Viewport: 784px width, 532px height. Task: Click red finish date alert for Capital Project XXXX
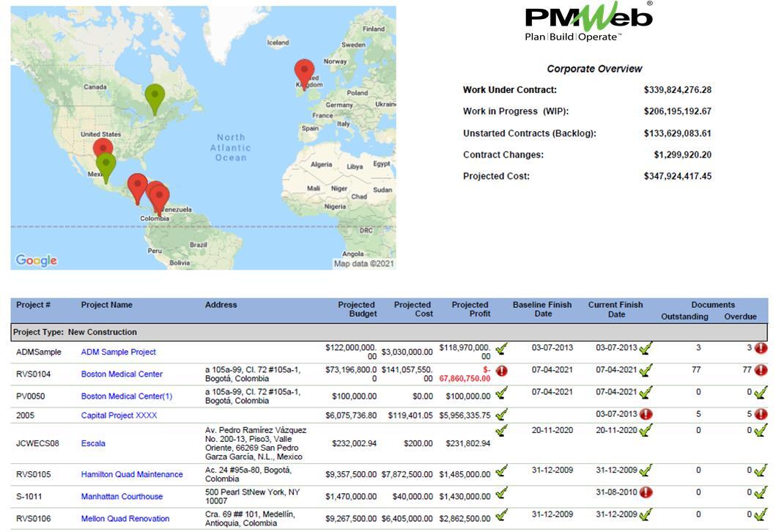tap(646, 414)
